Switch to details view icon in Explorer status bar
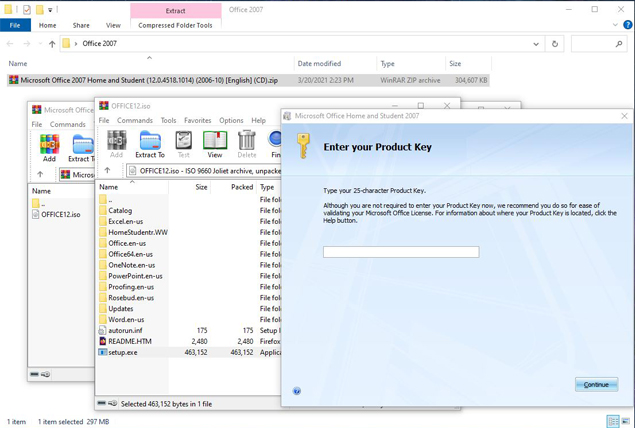This screenshot has width=639, height=430. point(613,421)
